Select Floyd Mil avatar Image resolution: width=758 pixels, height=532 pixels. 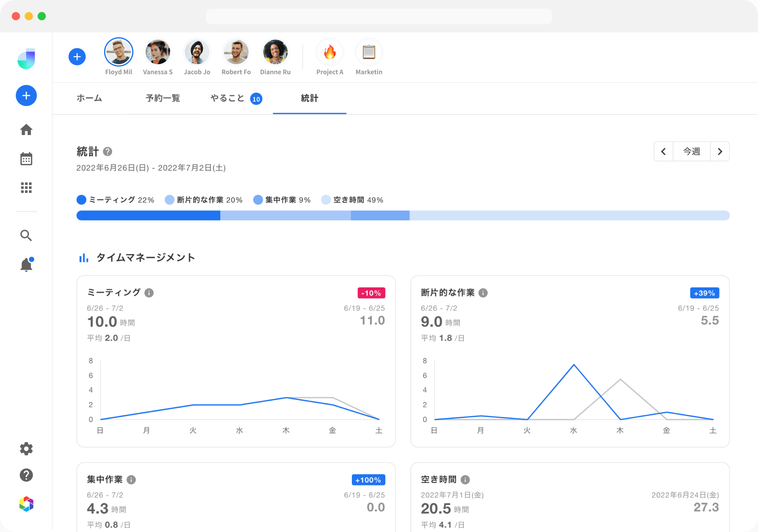[x=119, y=52]
